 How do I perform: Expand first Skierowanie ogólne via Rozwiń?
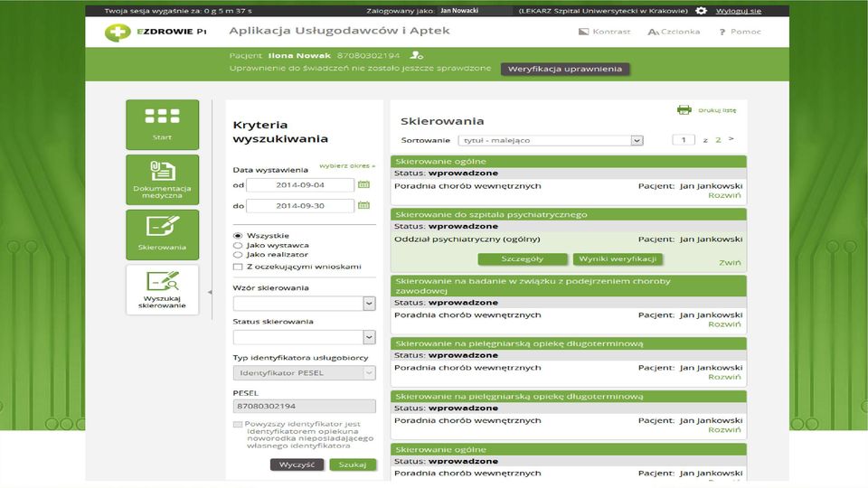tap(724, 195)
